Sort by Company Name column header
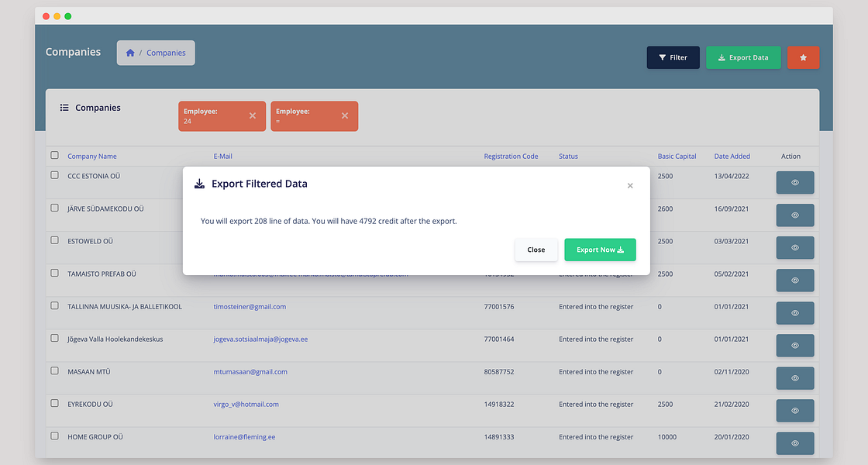 pyautogui.click(x=92, y=156)
